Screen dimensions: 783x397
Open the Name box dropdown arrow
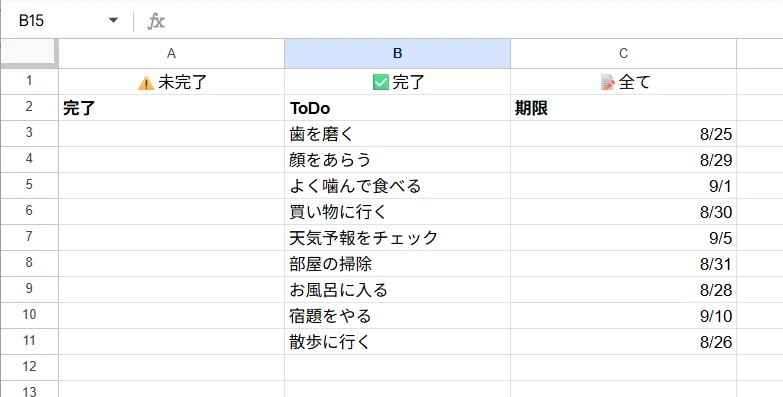[x=113, y=20]
